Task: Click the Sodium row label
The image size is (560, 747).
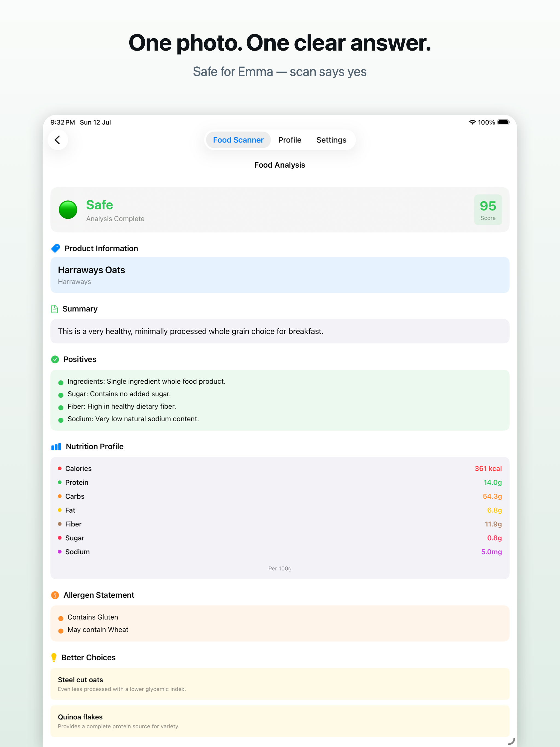Action: tap(77, 552)
